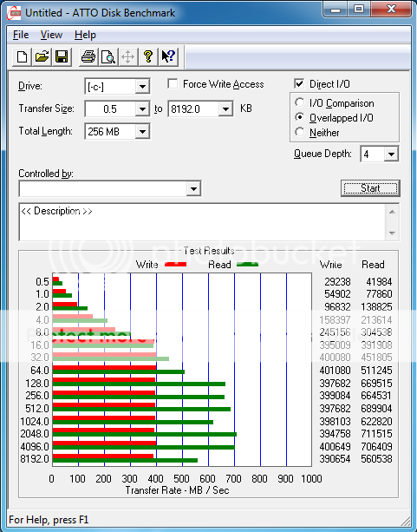Click the status bar help text

[x=49, y=520]
